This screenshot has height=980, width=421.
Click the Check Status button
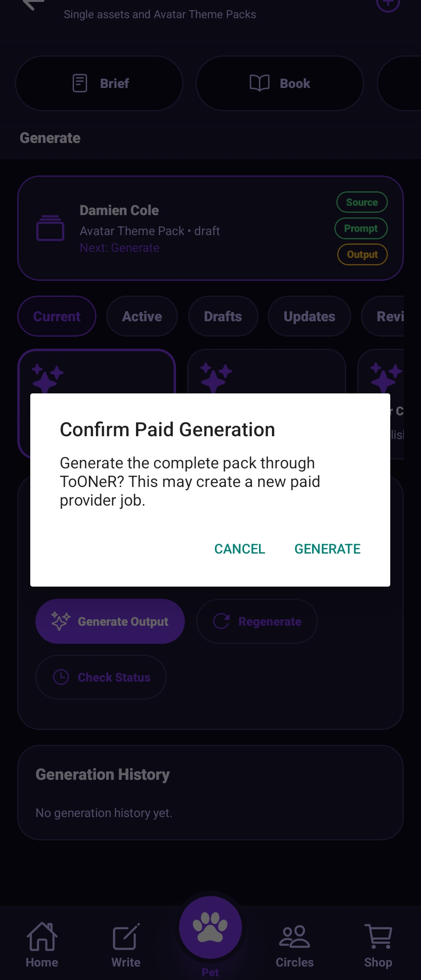point(101,677)
